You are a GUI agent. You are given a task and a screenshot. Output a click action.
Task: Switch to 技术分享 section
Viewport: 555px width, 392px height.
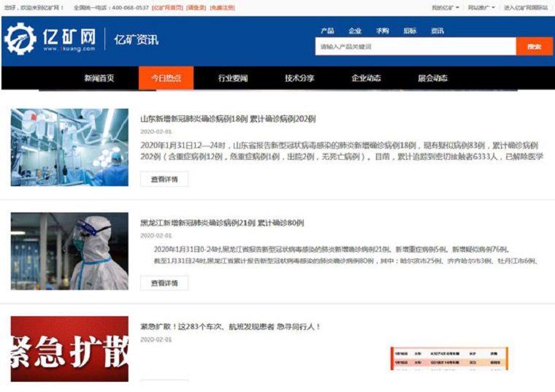[299, 78]
